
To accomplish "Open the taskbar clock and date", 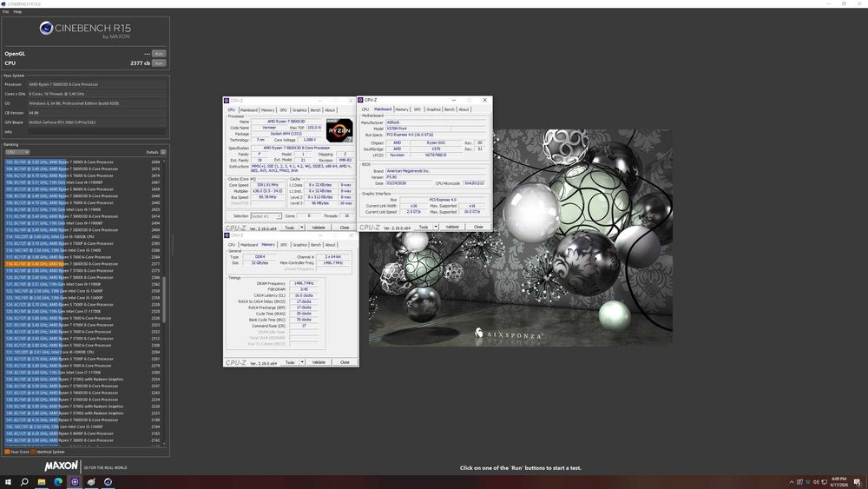I will click(839, 482).
